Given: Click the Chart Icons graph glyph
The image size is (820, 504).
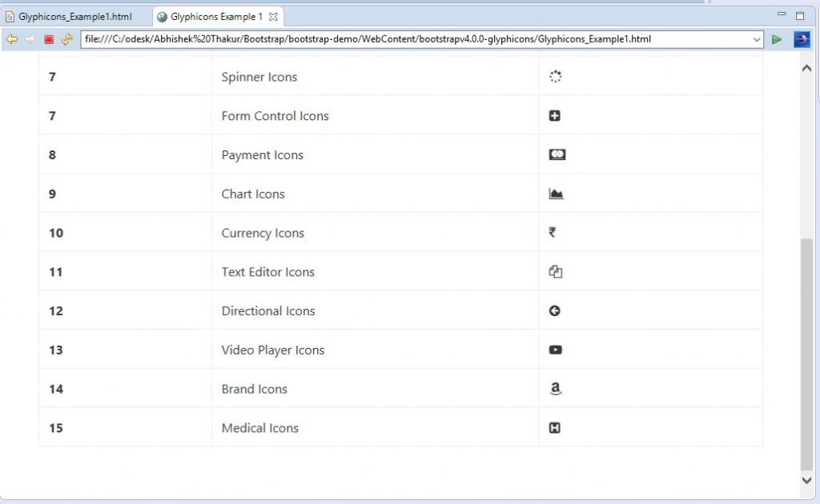Looking at the screenshot, I should 556,193.
